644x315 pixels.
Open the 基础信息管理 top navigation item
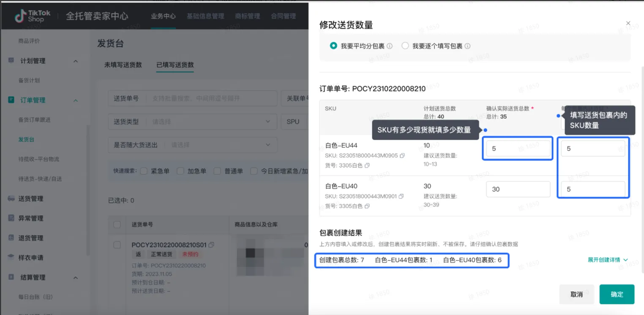pyautogui.click(x=205, y=16)
